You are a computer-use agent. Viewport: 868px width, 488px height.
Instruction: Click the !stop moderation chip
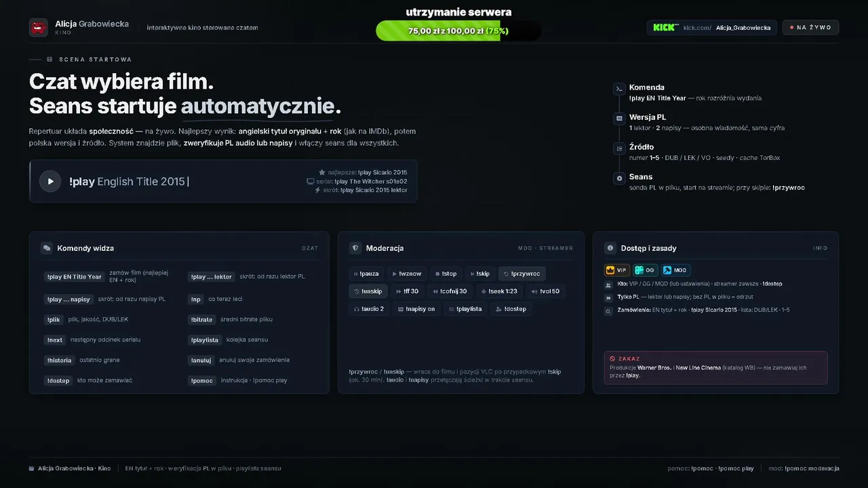point(446,273)
